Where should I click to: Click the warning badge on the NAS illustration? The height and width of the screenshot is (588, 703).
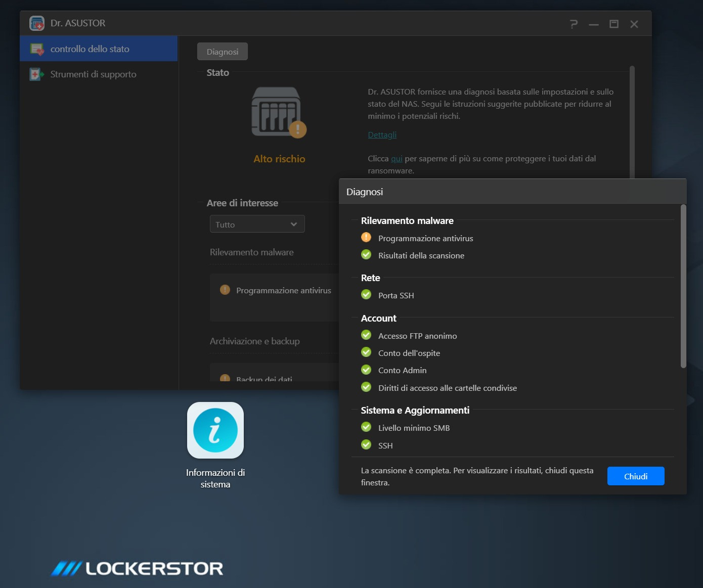point(298,129)
